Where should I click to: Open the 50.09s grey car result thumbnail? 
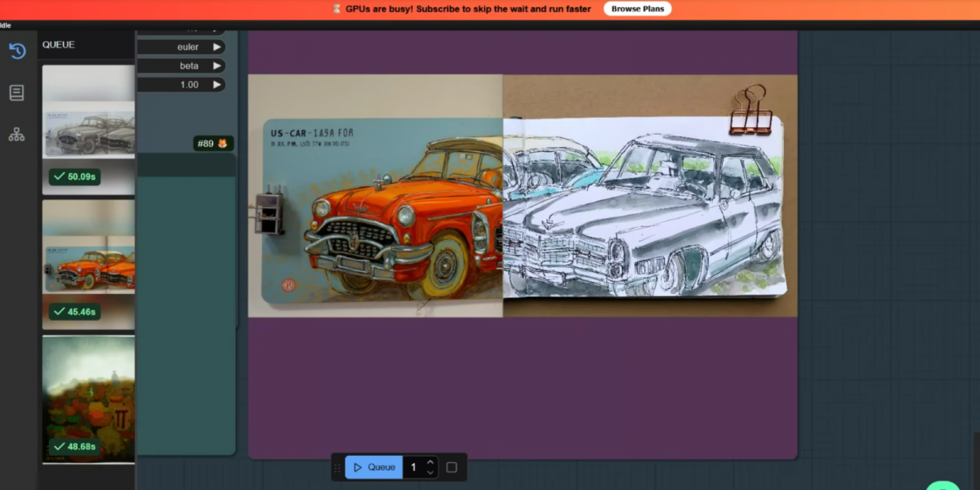coord(88,129)
